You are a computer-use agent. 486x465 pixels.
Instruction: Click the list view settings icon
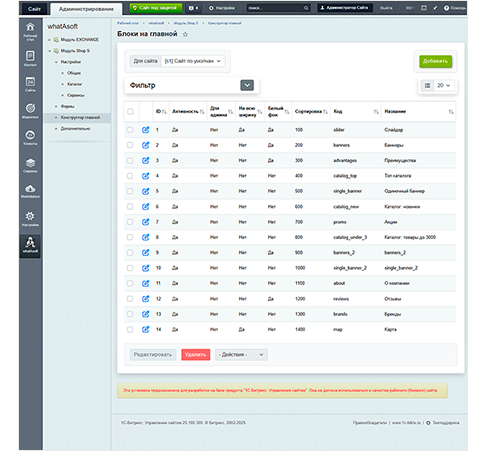tap(427, 86)
